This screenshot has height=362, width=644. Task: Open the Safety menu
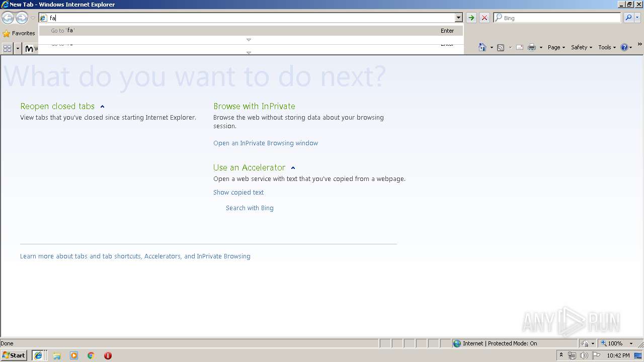(582, 47)
